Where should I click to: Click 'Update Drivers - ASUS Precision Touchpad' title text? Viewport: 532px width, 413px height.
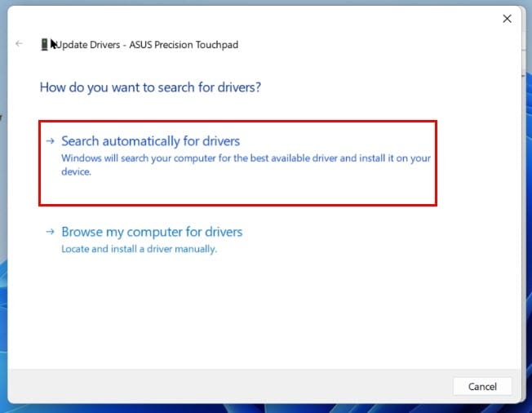tap(146, 44)
